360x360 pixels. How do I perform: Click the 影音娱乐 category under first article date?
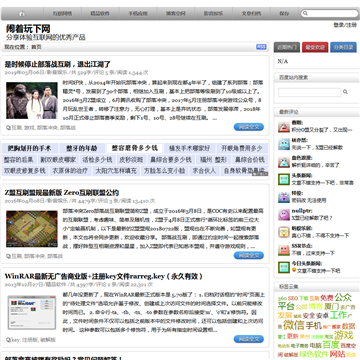(57, 72)
